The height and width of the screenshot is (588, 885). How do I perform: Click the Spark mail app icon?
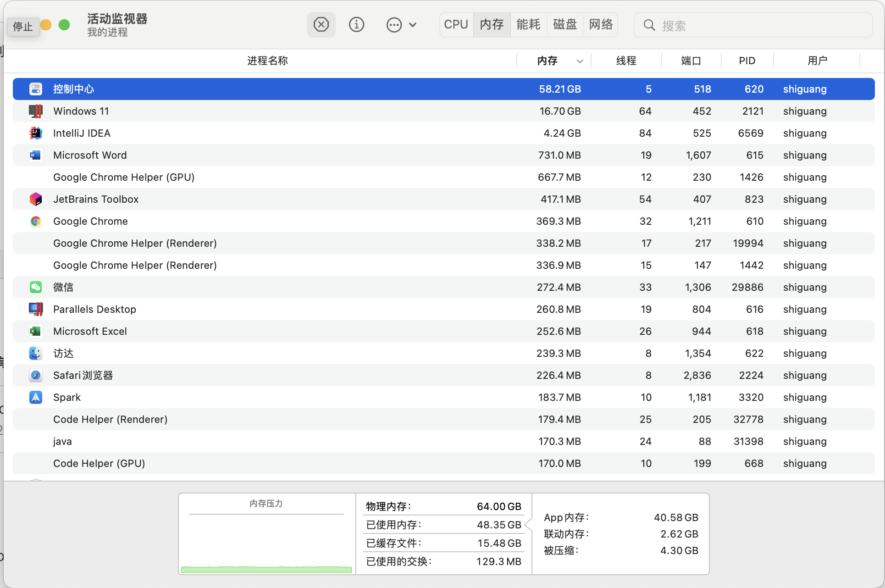point(36,397)
